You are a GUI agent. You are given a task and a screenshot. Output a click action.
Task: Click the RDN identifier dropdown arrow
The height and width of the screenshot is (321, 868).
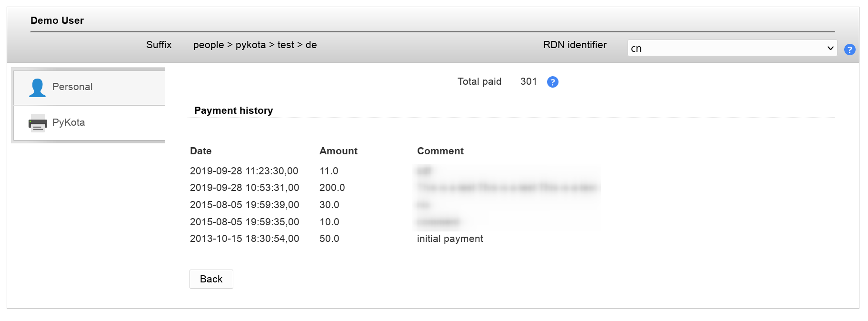pyautogui.click(x=830, y=48)
